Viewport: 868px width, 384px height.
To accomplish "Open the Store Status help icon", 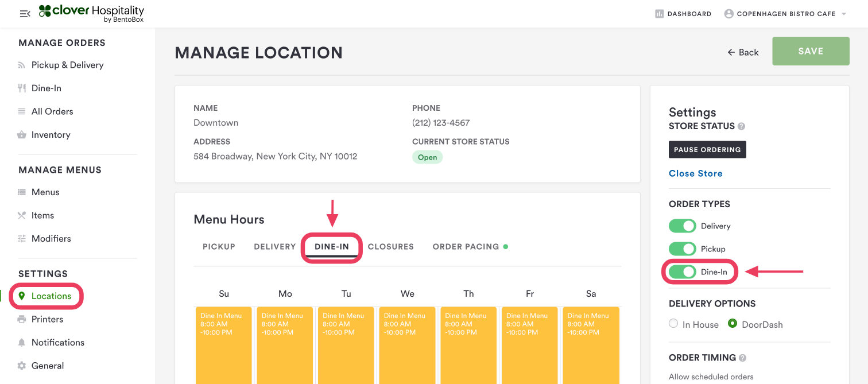I will pyautogui.click(x=741, y=126).
